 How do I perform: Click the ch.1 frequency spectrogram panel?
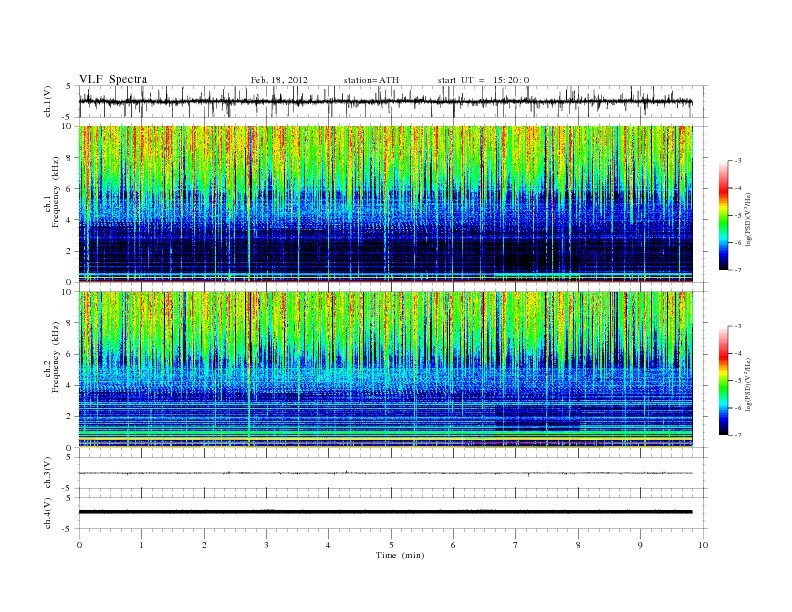click(x=386, y=204)
